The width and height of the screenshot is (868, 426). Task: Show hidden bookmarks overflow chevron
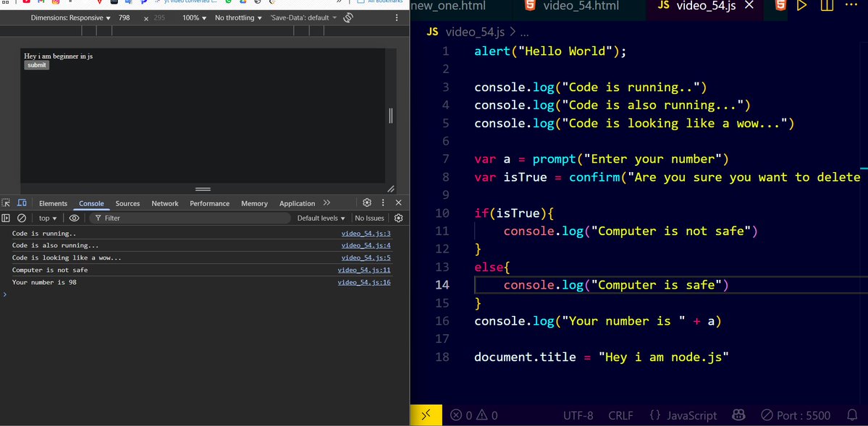[339, 1]
